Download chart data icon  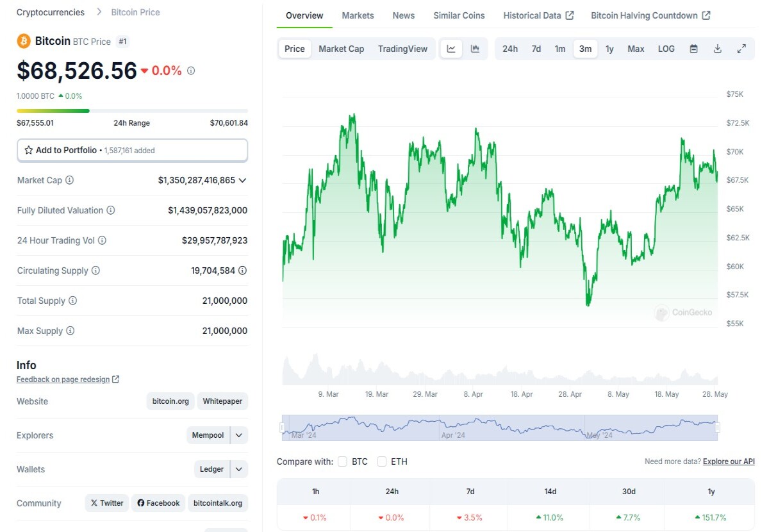click(718, 49)
